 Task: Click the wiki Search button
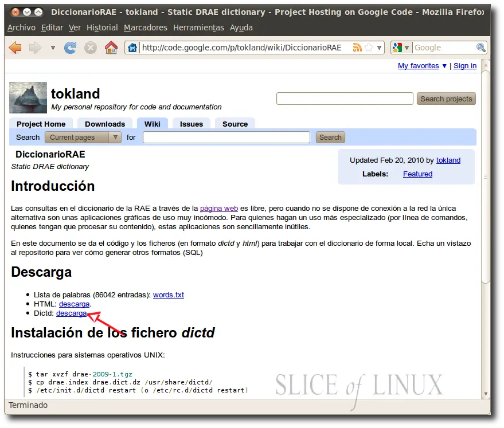point(330,138)
